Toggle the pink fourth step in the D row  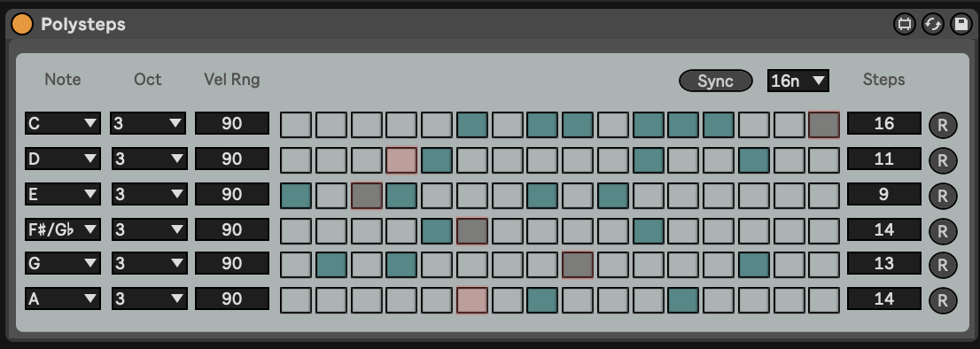pos(401,160)
